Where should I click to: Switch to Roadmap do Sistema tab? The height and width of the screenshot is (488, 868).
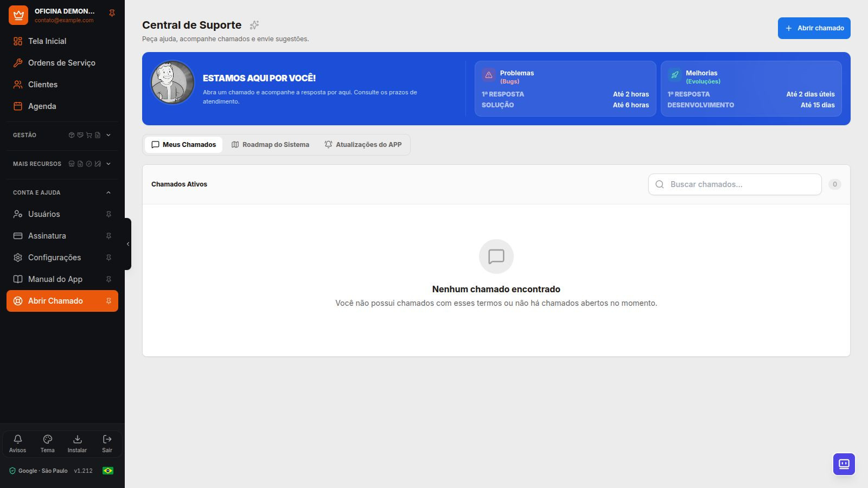coord(270,145)
